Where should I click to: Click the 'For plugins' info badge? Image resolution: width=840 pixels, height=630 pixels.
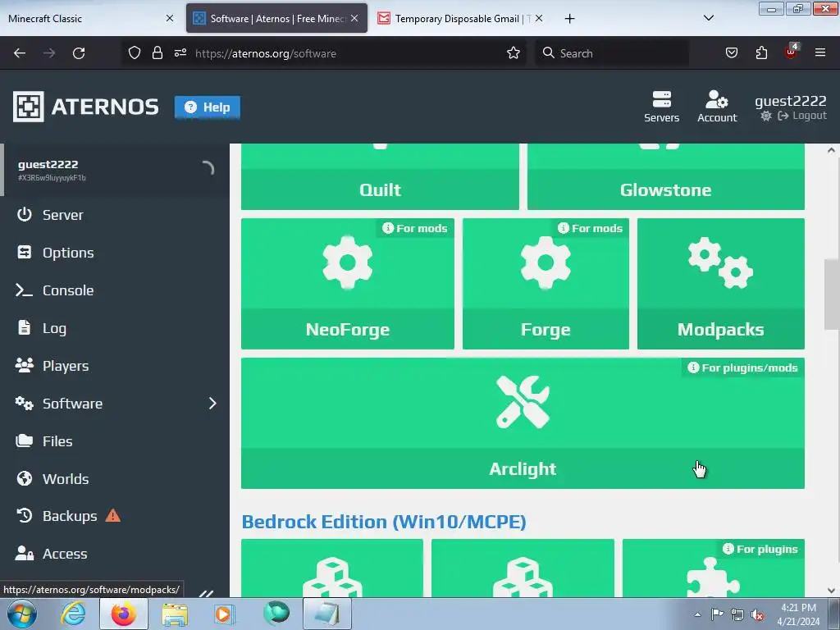click(760, 549)
